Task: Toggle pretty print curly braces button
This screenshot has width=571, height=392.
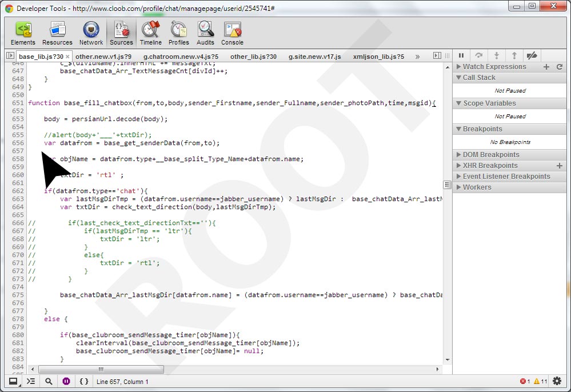Action: [x=84, y=381]
